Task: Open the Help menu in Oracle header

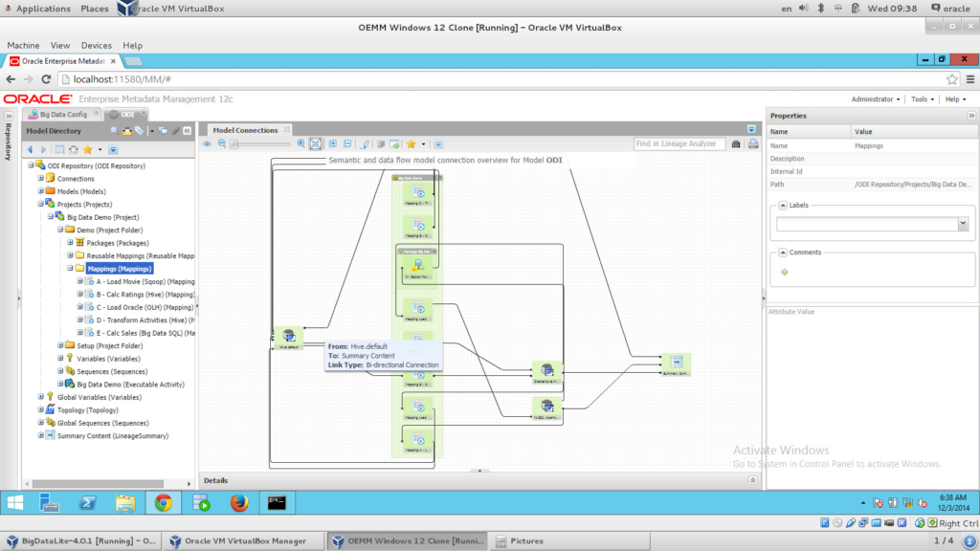Action: tap(955, 99)
